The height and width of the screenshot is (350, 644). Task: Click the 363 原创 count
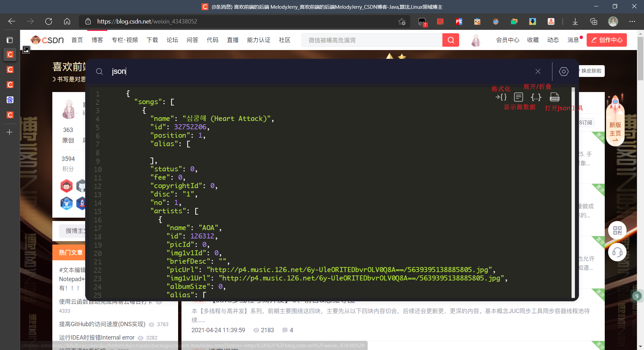coord(68,135)
